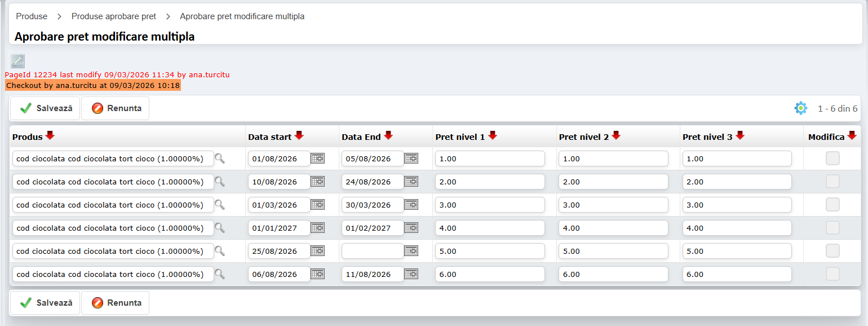Open calendar picker for empty Data End field

(x=411, y=252)
